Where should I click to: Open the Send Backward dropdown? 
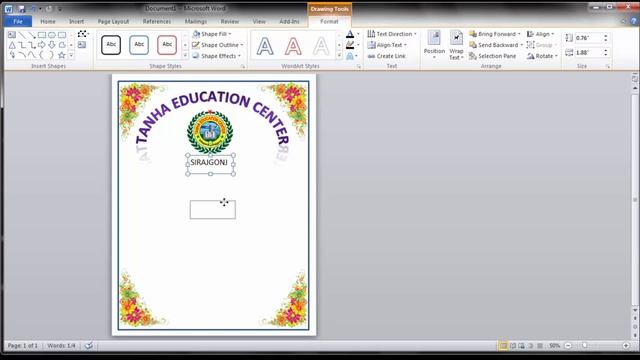[496, 45]
